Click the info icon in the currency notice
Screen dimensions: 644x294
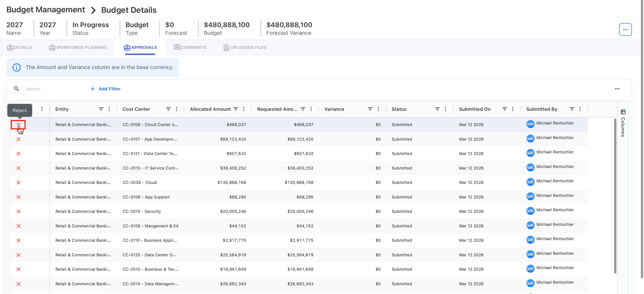point(17,67)
